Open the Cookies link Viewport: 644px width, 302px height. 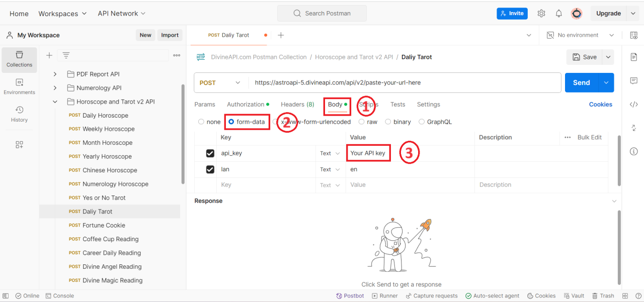(601, 105)
